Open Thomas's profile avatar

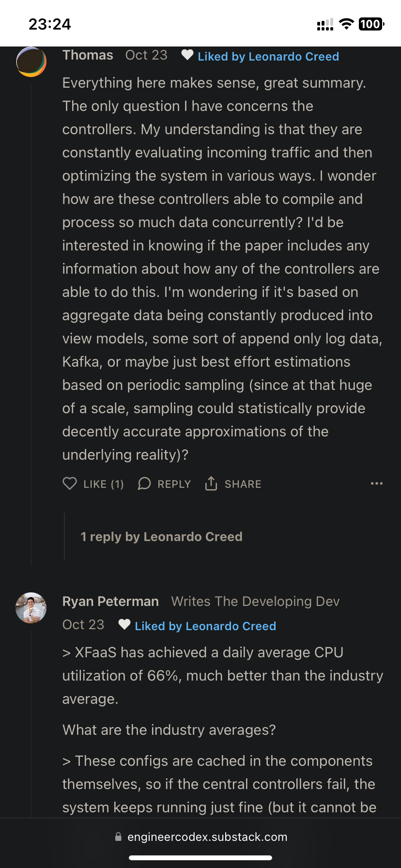point(31,62)
